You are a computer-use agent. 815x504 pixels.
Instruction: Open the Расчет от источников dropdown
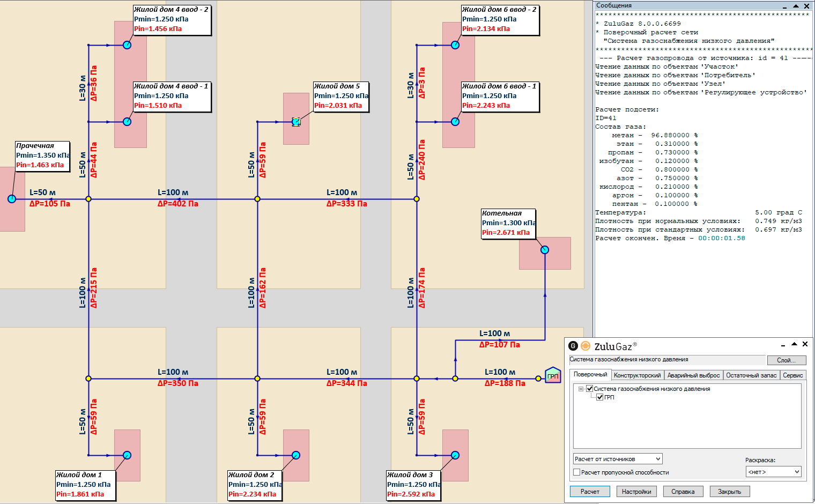click(618, 459)
